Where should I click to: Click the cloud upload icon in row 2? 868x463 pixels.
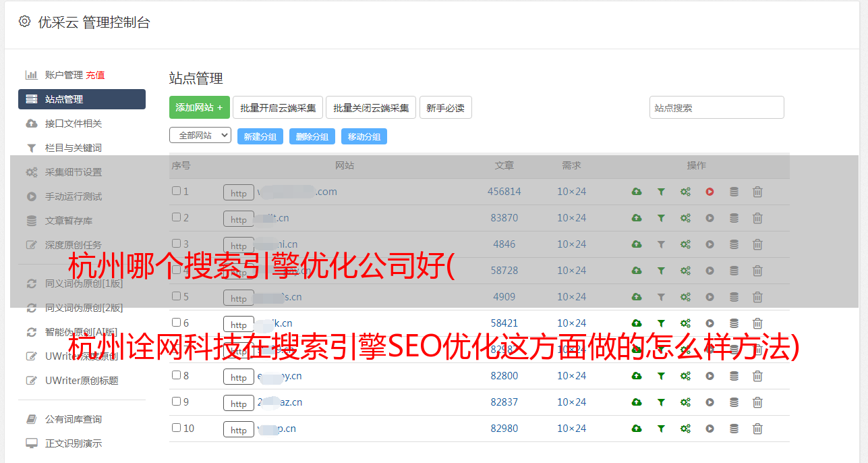click(x=637, y=218)
